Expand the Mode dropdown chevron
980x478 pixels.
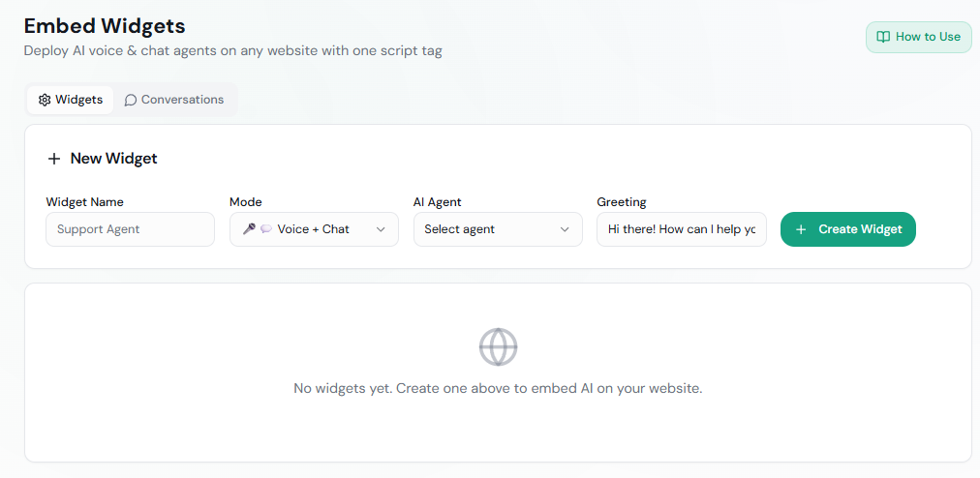[381, 229]
